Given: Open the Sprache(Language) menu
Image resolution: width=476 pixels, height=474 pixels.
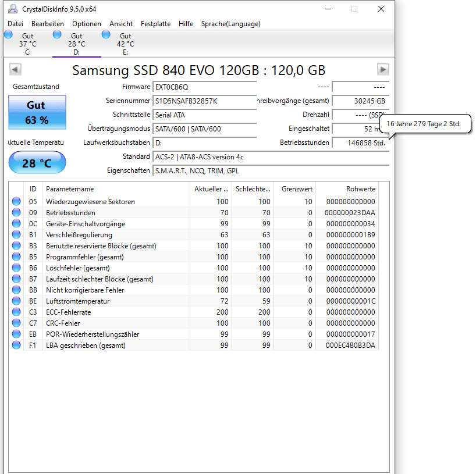Looking at the screenshot, I should click(230, 24).
